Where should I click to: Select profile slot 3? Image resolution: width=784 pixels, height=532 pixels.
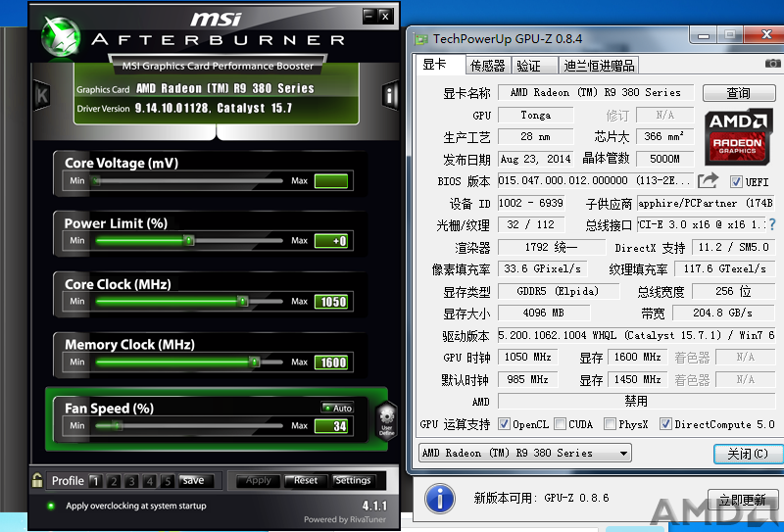click(x=131, y=481)
